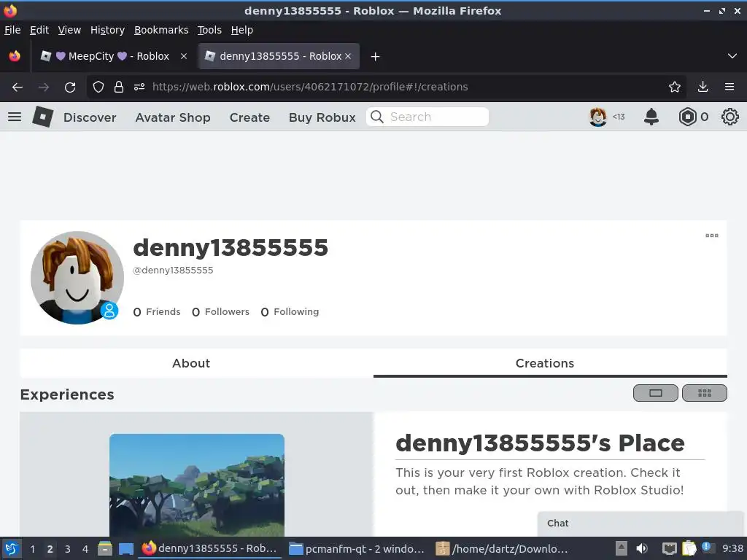Screen dimensions: 747x560
Task: Click the taskbar start menu icon
Action: click(12, 548)
